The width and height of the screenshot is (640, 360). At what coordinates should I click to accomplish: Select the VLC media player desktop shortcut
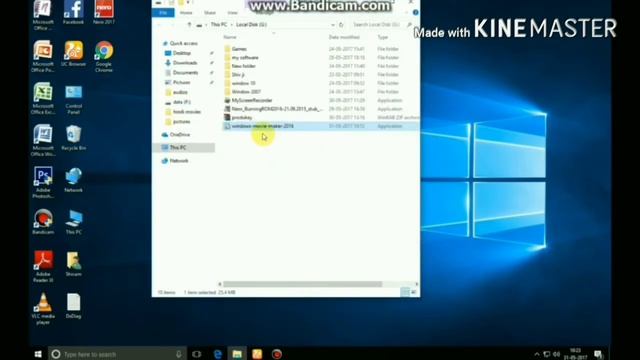click(x=43, y=309)
